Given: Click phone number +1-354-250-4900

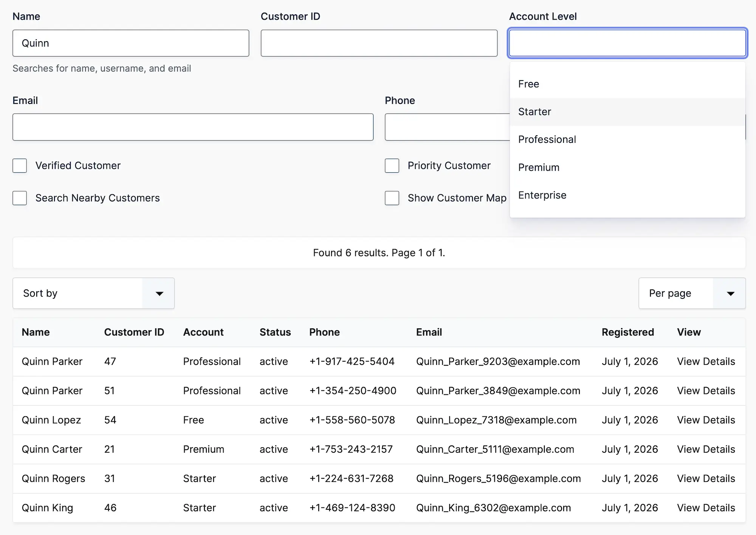Looking at the screenshot, I should pyautogui.click(x=353, y=391).
